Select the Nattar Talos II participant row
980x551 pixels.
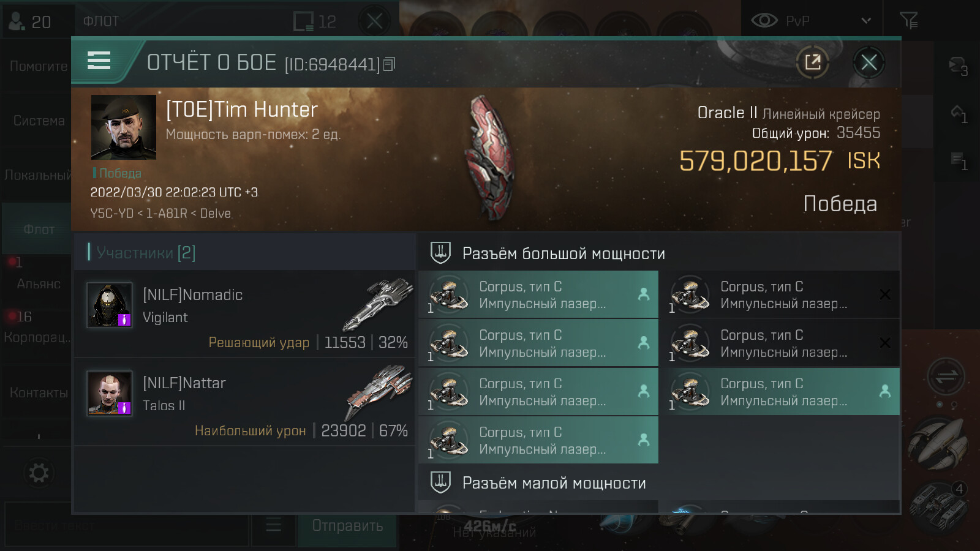coord(244,403)
